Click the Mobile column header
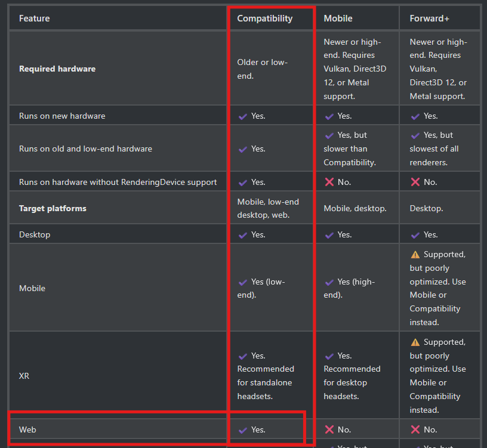Viewport: 487px width, 448px height. click(x=338, y=18)
